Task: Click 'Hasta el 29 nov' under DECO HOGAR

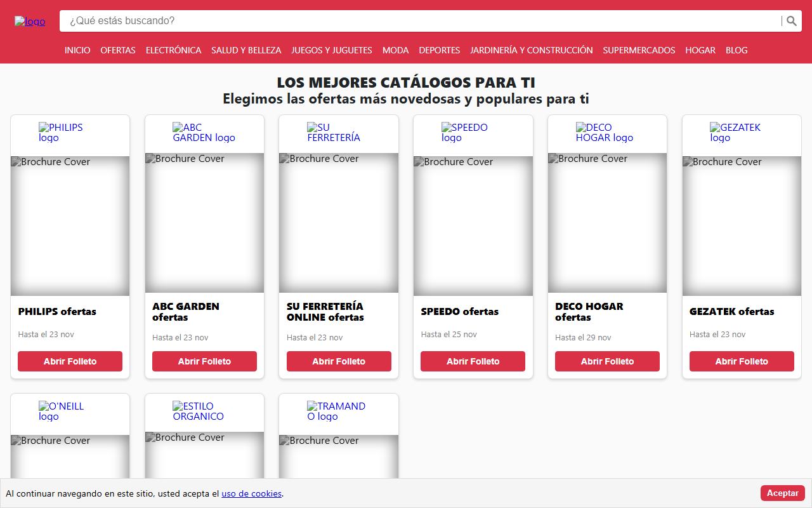Action: click(x=584, y=338)
